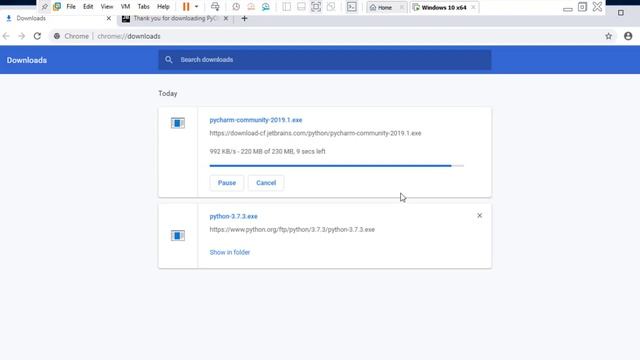Open pycharm-community-2019.1.exe link
Image resolution: width=640 pixels, height=360 pixels.
coord(256,120)
